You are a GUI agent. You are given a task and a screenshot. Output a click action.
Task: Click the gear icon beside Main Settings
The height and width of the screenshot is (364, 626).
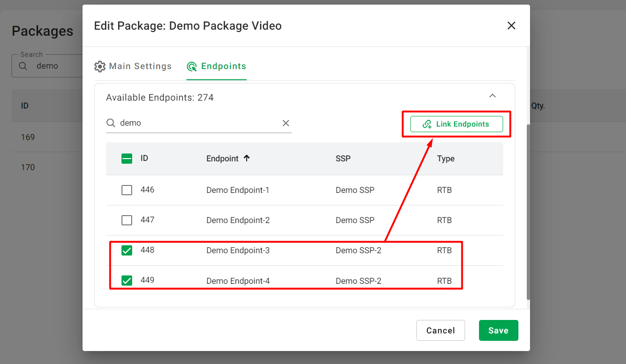click(100, 66)
